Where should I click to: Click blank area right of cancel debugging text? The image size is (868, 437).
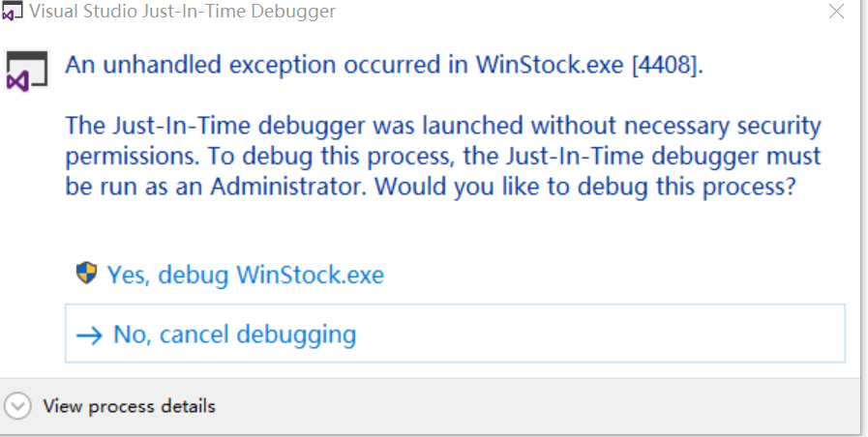point(600,335)
